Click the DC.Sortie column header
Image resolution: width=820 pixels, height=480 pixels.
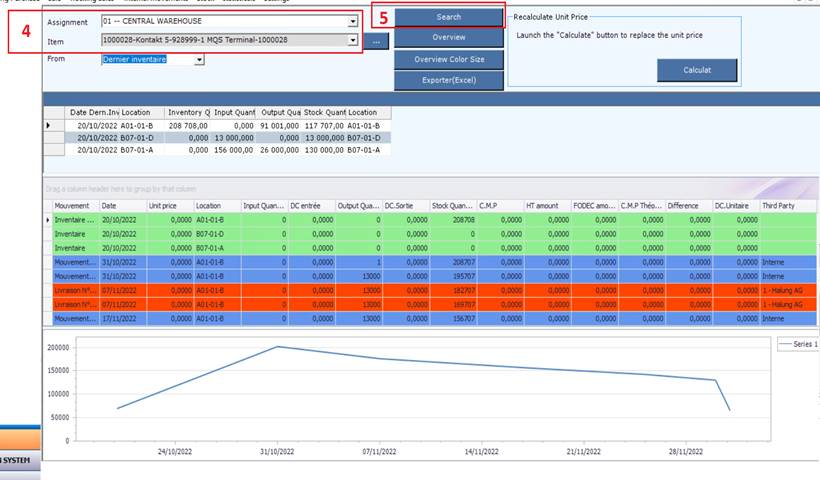[406, 206]
